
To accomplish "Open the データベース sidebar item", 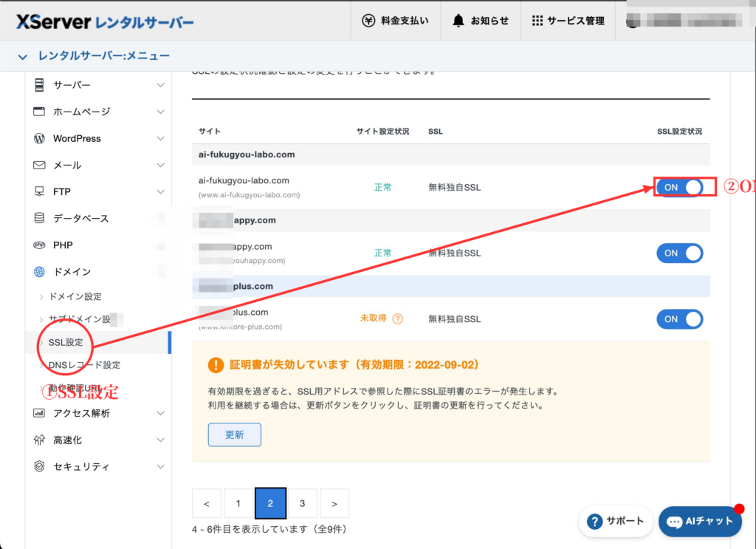I will click(x=80, y=218).
